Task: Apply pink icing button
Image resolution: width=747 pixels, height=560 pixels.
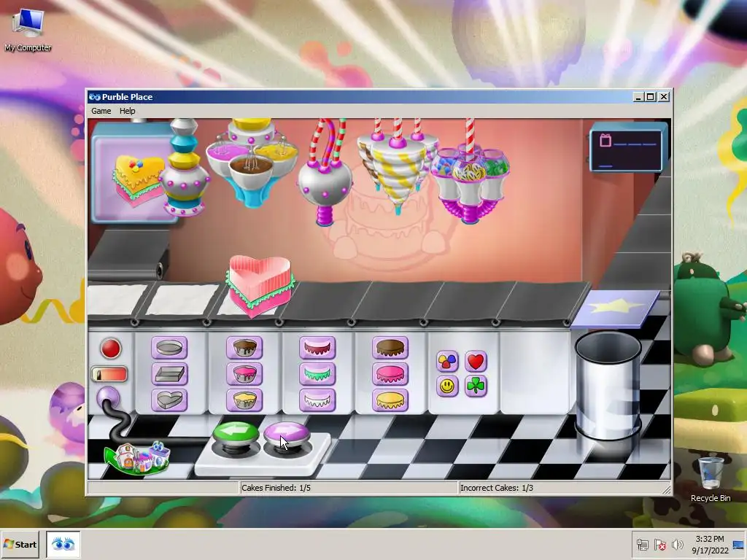Action: click(x=390, y=374)
